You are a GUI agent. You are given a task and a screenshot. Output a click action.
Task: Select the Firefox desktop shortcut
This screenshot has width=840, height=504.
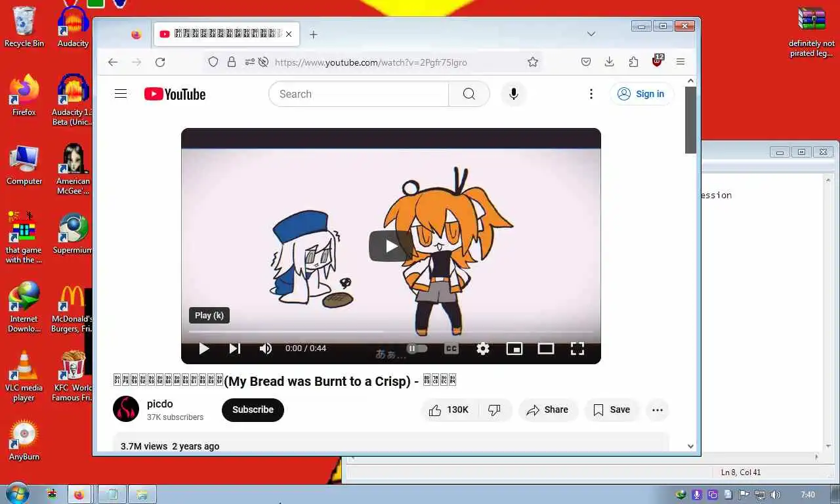[24, 96]
